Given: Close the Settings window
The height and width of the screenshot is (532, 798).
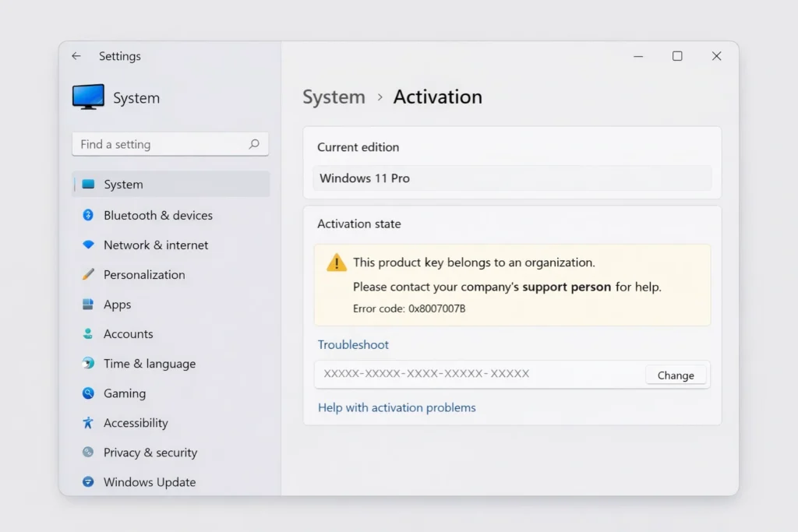Looking at the screenshot, I should tap(717, 56).
